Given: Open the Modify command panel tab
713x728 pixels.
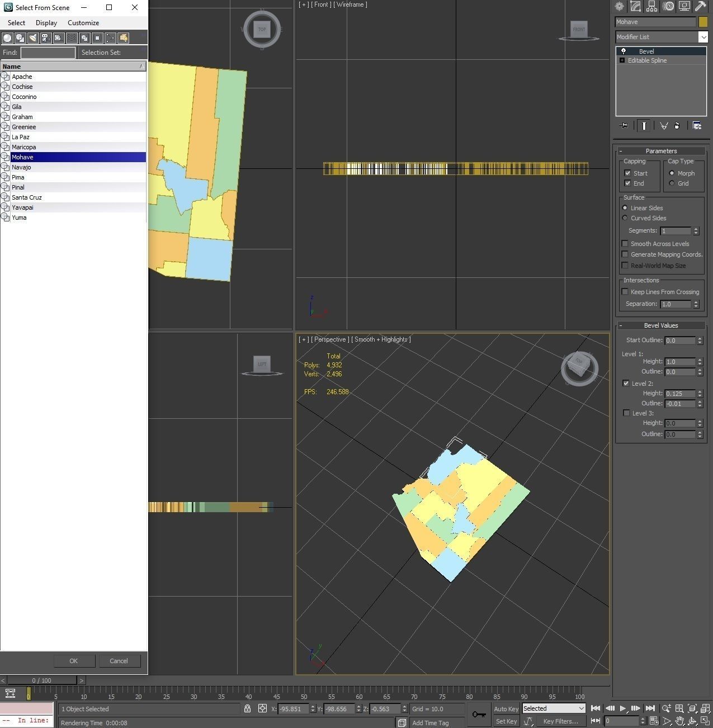Looking at the screenshot, I should [636, 6].
